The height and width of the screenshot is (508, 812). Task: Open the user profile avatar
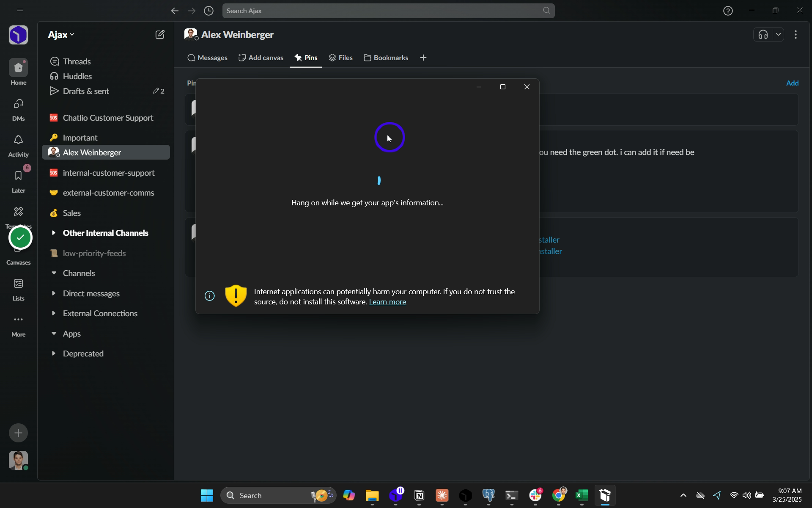coord(18,460)
